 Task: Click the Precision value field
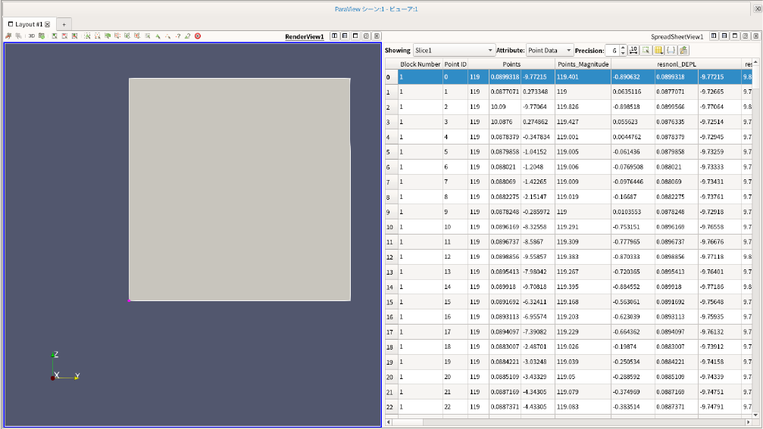(x=612, y=50)
